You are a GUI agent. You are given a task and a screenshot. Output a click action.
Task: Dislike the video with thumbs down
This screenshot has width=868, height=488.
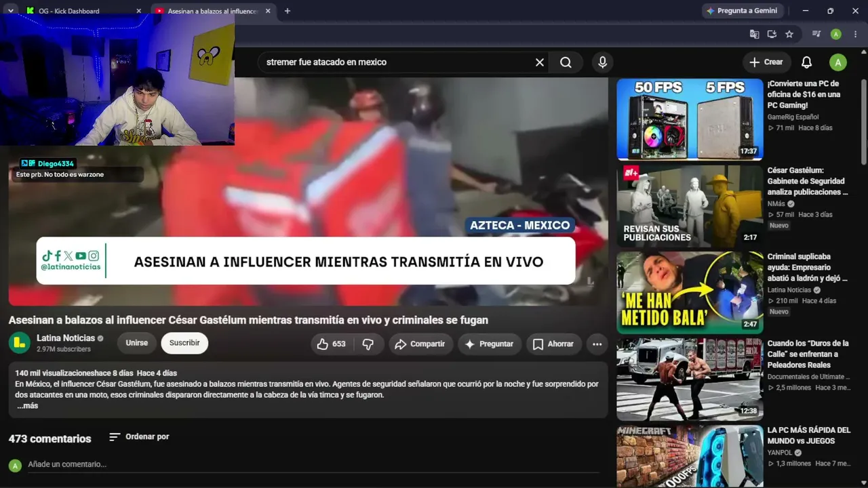[x=368, y=344]
